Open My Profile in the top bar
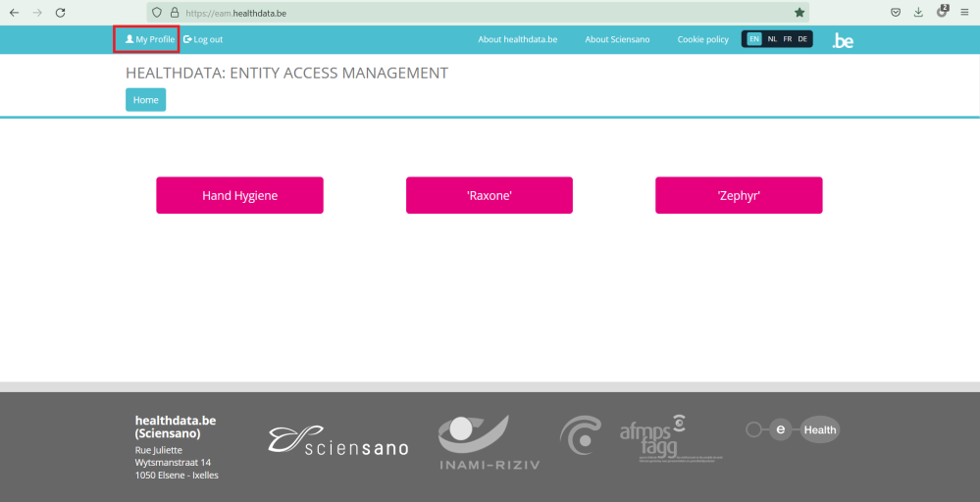Screen dimensions: 980x502 tap(149, 39)
